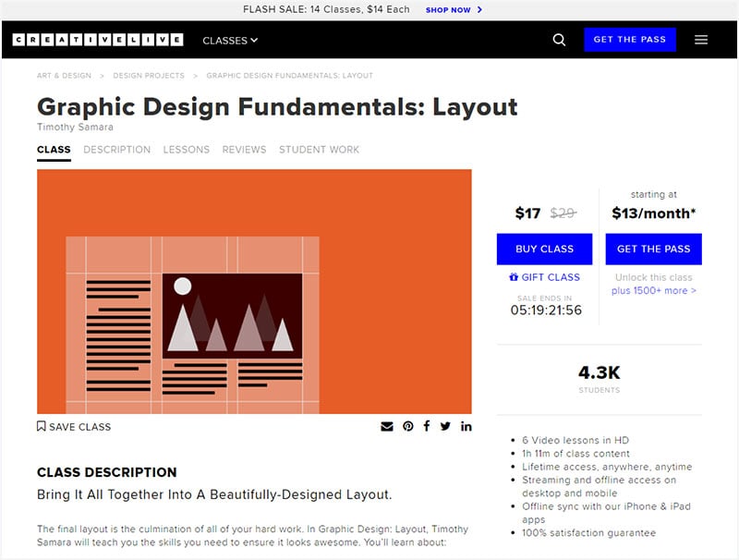Screen dimensions: 739x560
Task: Click Get The Pass under $13/month
Action: pos(654,249)
